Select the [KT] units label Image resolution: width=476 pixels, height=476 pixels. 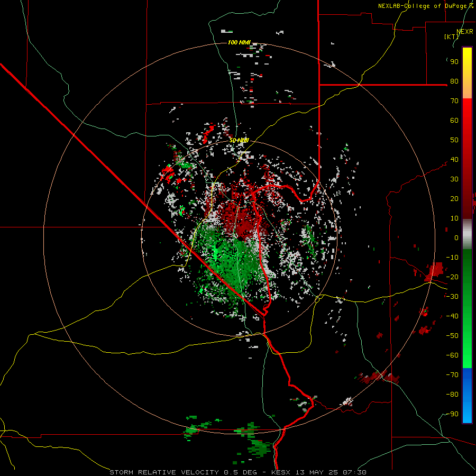coord(452,36)
